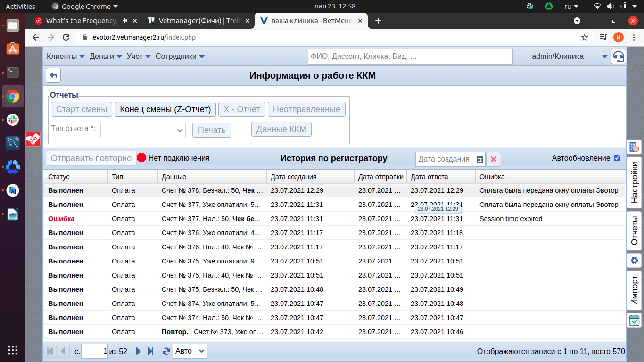Click Конец смены (Z-Отчет) button
This screenshot has width=644, height=362.
click(x=165, y=109)
